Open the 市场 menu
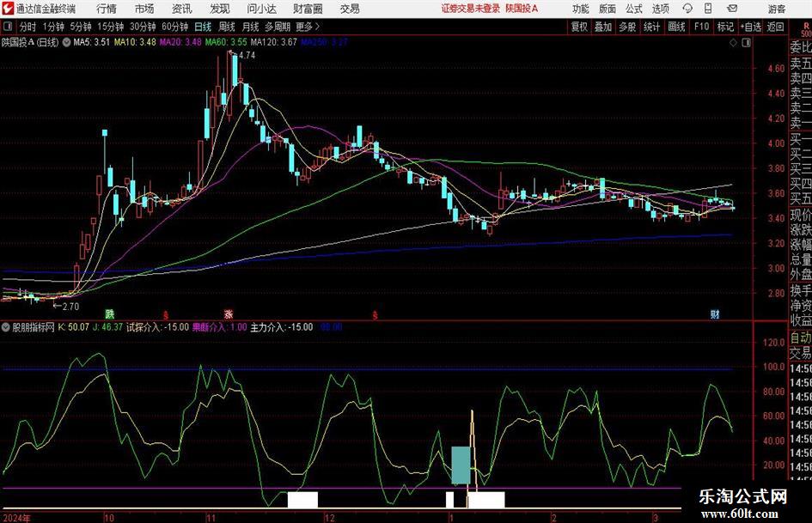 (x=144, y=9)
